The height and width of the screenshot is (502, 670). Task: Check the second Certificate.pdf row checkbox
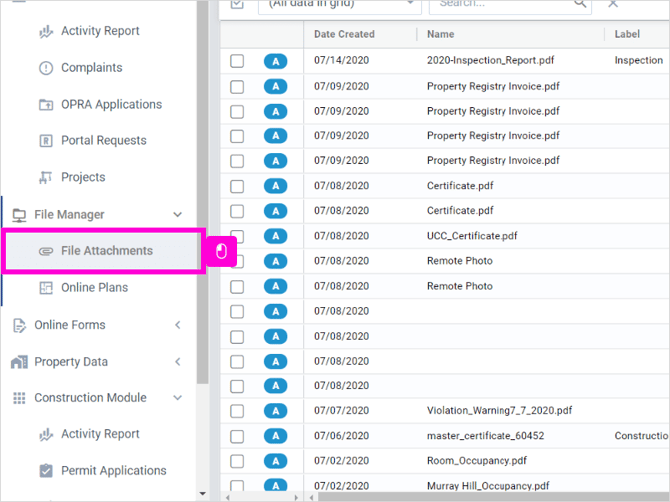pyautogui.click(x=237, y=211)
